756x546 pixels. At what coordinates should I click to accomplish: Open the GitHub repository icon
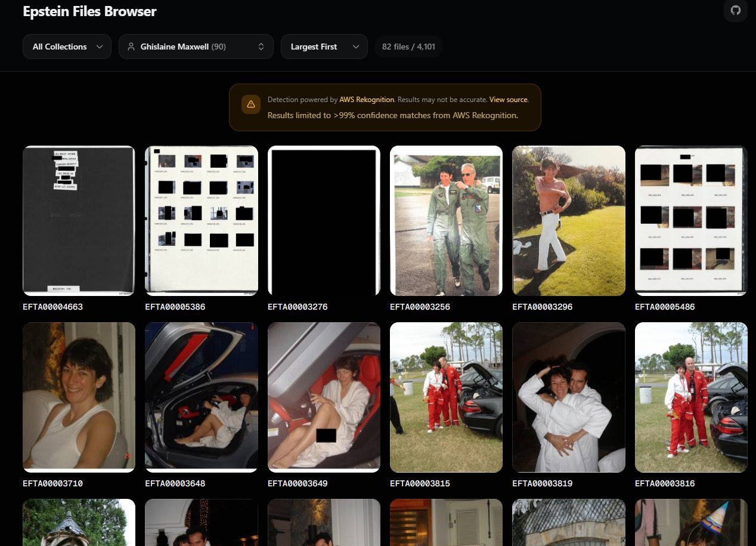[735, 11]
